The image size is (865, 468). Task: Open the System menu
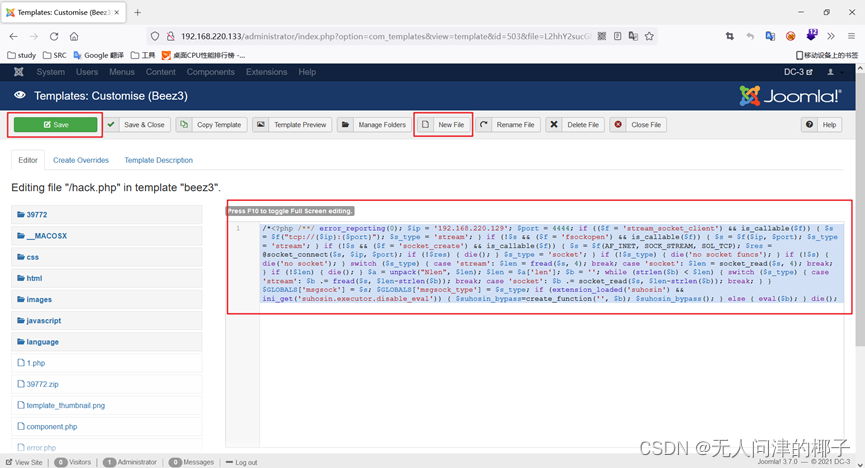pos(50,72)
